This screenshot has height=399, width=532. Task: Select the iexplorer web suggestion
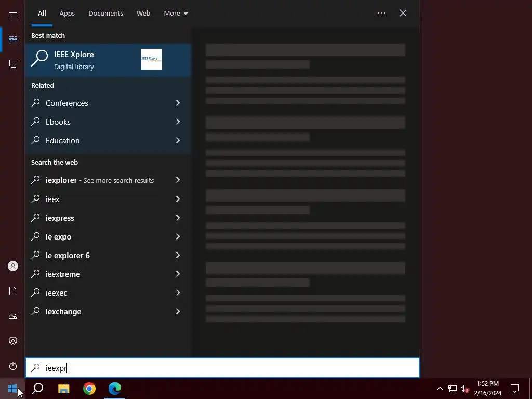108,180
